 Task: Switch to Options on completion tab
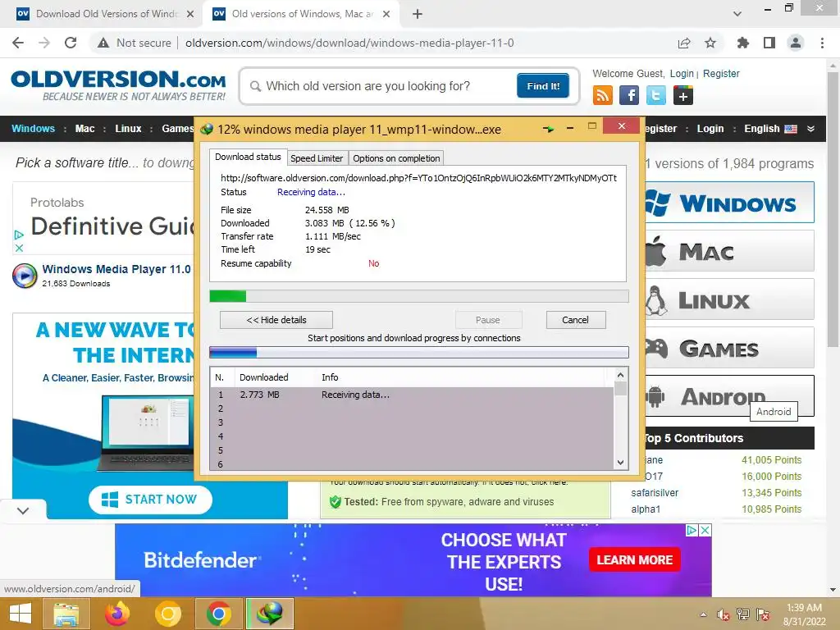pyautogui.click(x=396, y=158)
